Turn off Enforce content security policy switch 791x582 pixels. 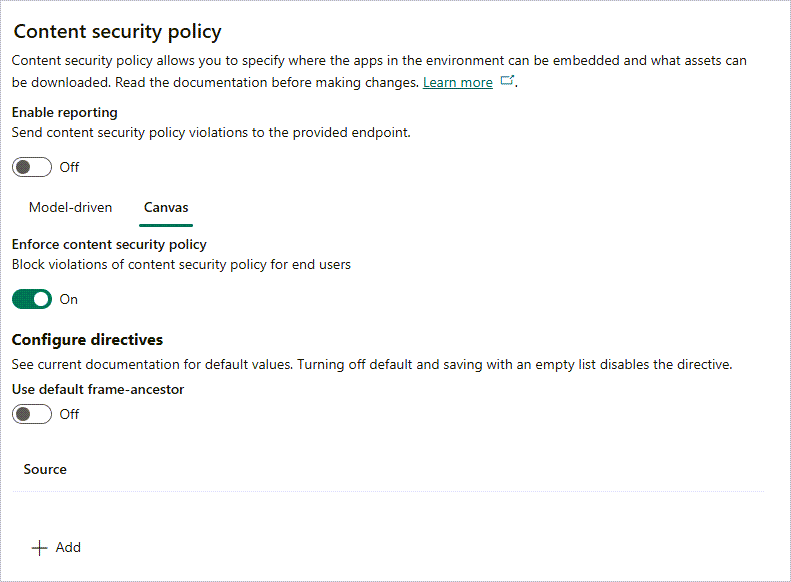click(32, 299)
